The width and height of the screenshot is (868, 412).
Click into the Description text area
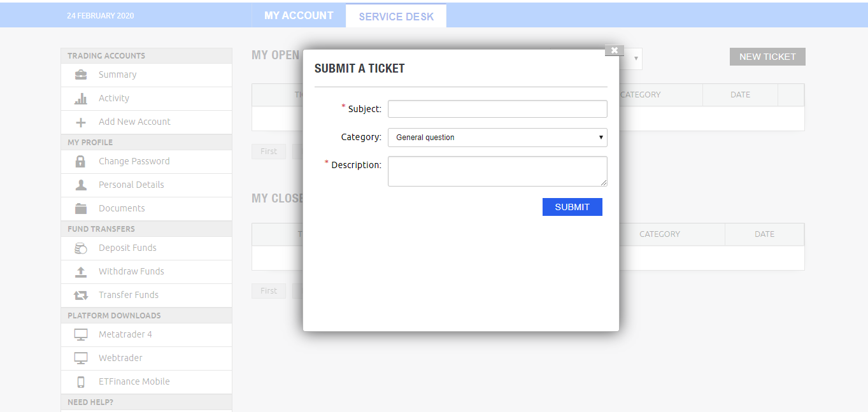tap(497, 171)
